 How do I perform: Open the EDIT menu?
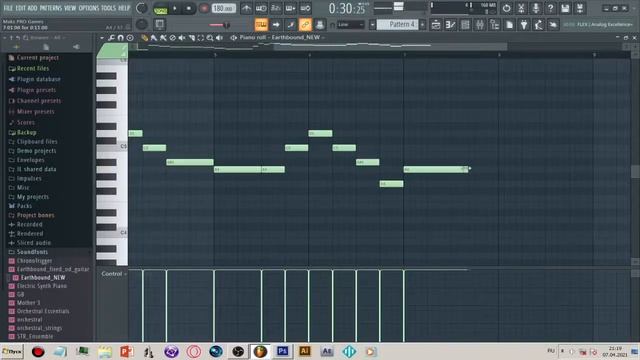tap(20, 8)
